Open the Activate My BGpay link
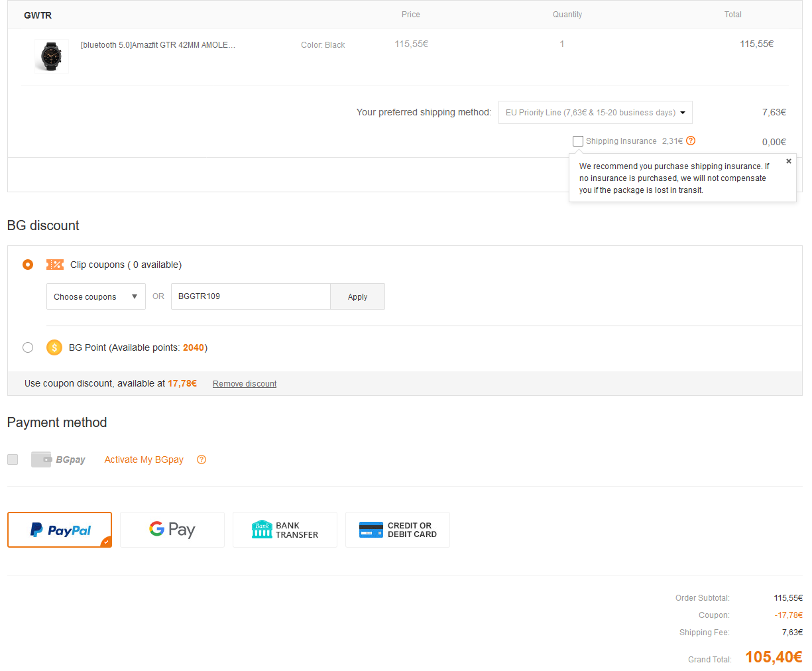 coord(144,459)
